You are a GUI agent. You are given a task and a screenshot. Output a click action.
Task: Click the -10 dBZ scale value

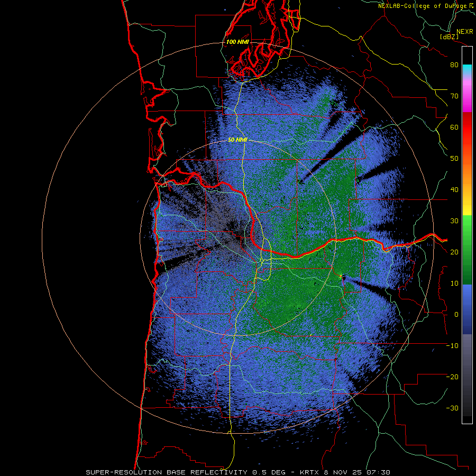tap(452, 346)
